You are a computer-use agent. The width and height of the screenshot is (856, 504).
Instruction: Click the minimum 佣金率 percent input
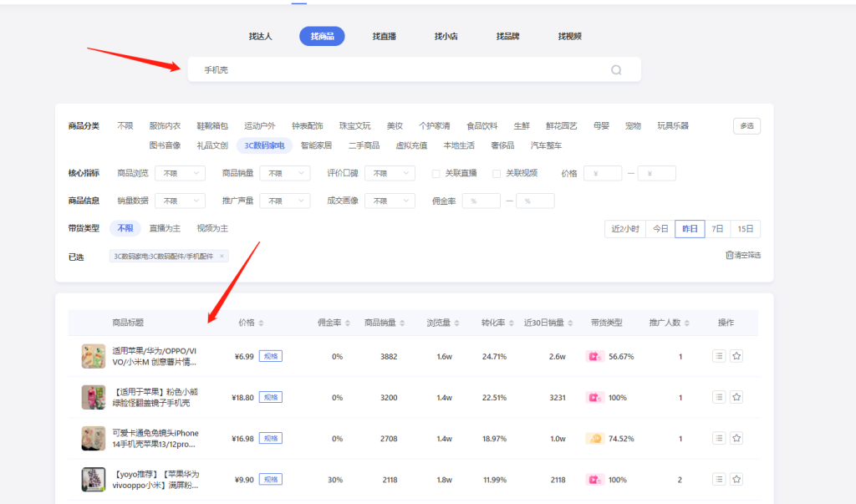481,201
